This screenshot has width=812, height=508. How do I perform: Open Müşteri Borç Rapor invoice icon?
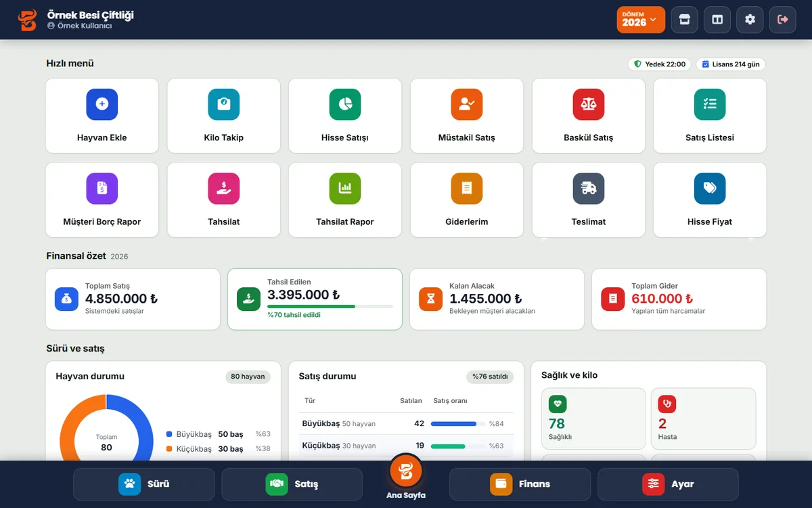point(102,188)
